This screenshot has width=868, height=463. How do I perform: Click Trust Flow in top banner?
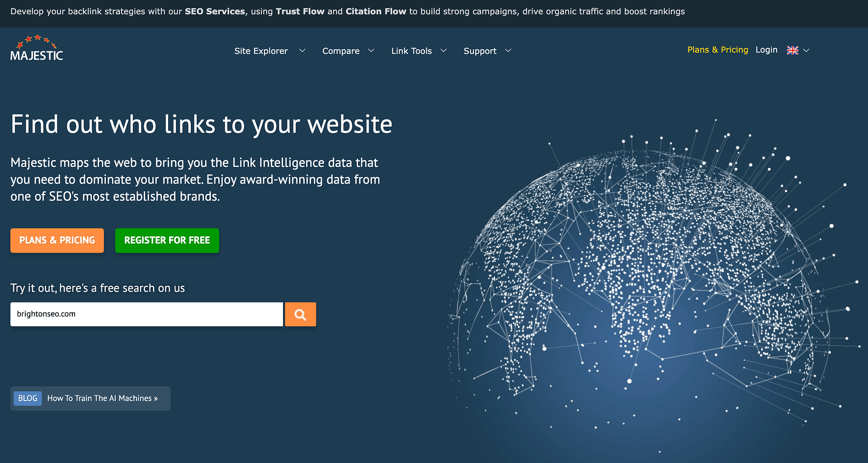[x=300, y=11]
